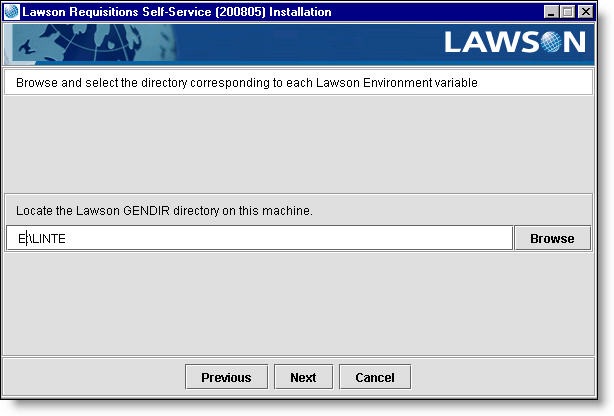This screenshot has width=614, height=416.
Task: Click the blank gray panel above the GENDIR label
Action: [x=300, y=145]
